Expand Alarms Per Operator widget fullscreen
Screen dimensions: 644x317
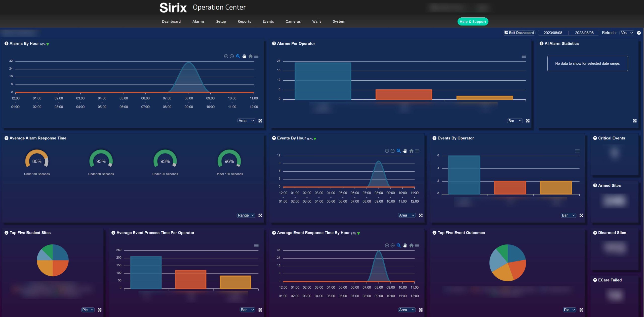[x=528, y=121]
